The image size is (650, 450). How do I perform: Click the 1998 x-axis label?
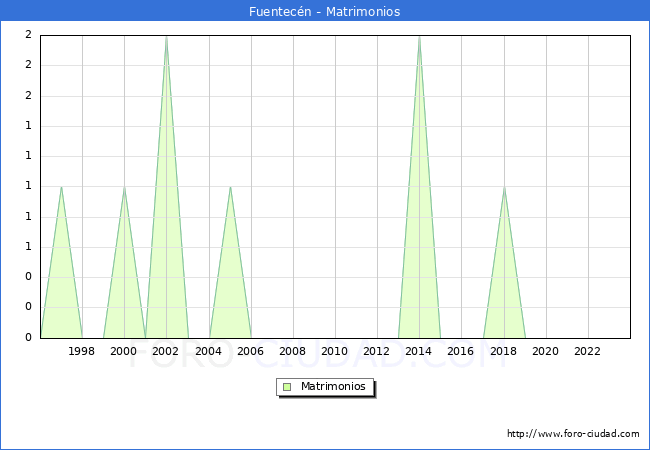pyautogui.click(x=82, y=351)
